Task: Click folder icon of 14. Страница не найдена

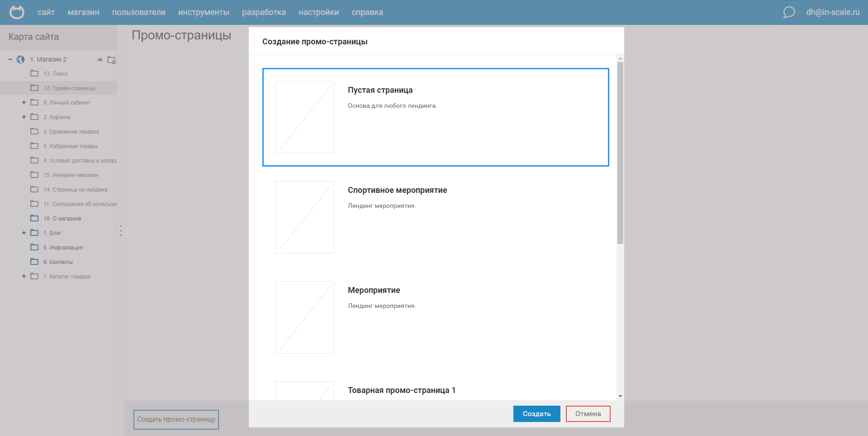Action: (x=34, y=189)
